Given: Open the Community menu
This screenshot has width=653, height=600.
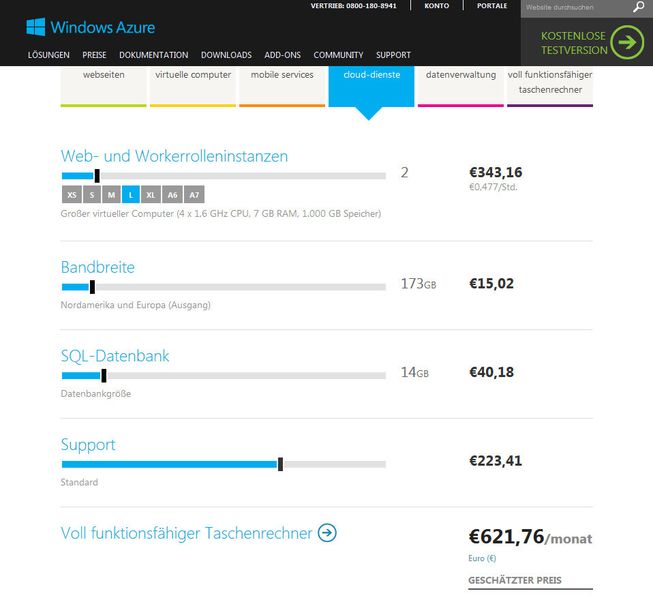Looking at the screenshot, I should (338, 55).
